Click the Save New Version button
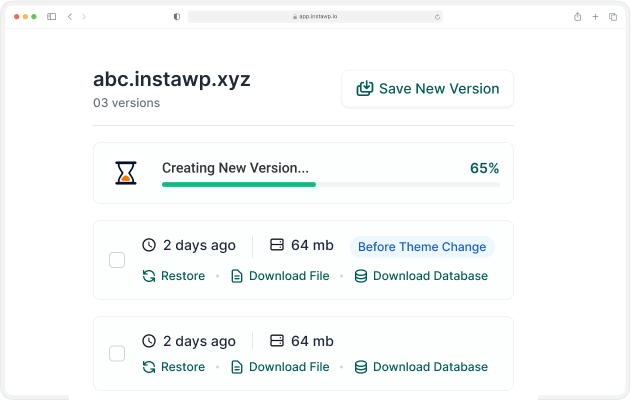Screen dimensions: 631x415 coord(427,89)
